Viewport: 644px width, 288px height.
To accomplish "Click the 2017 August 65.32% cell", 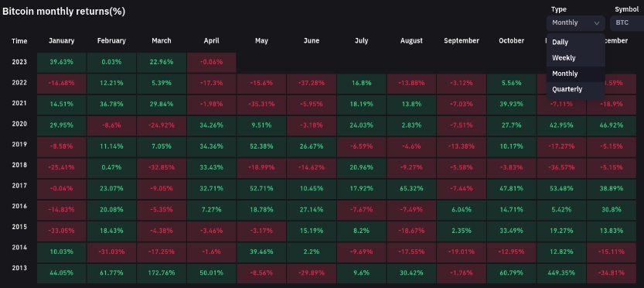I will coord(411,188).
